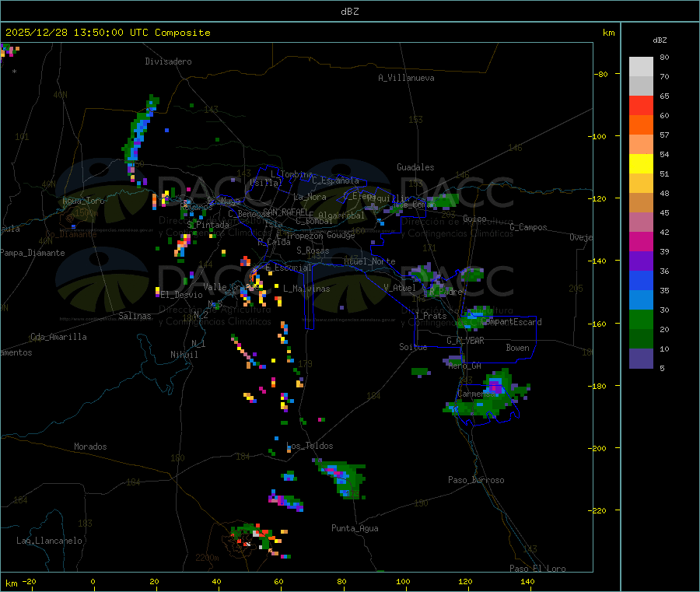Click the timestamp 2025/12/28 13:50:00 UTC Composite
Viewport: 700px width, 592px height.
(107, 33)
